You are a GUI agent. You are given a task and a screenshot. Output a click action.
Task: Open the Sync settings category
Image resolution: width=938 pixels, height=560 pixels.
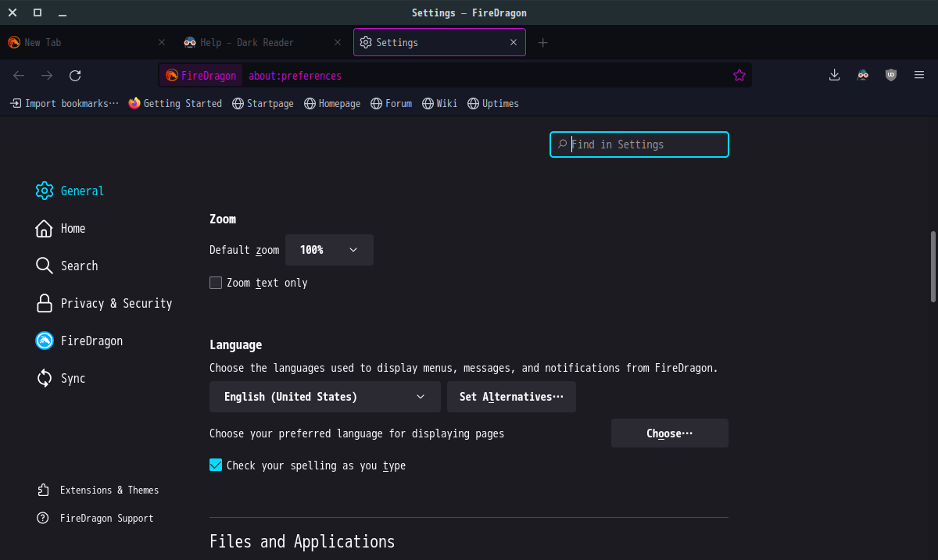pos(60,378)
